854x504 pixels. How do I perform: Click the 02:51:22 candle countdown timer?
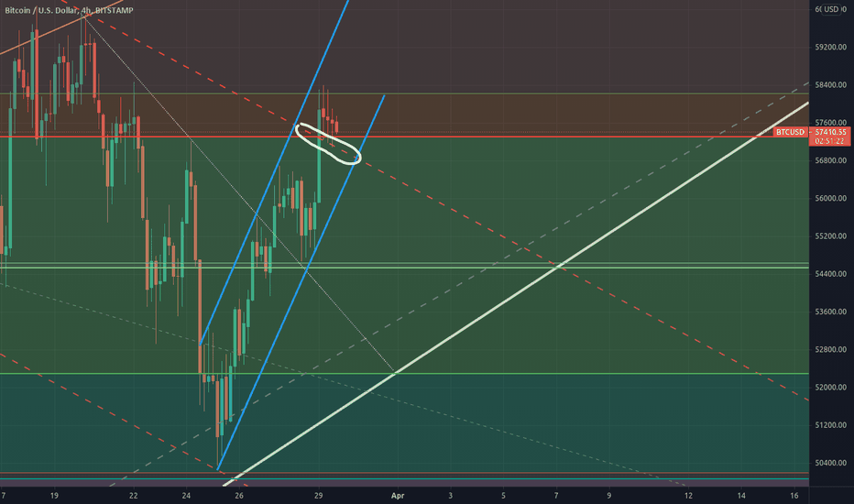(x=830, y=141)
